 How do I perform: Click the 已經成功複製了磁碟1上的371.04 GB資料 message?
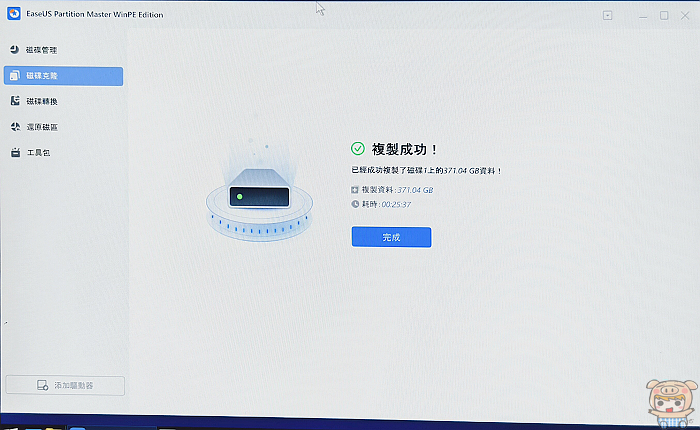pos(426,171)
